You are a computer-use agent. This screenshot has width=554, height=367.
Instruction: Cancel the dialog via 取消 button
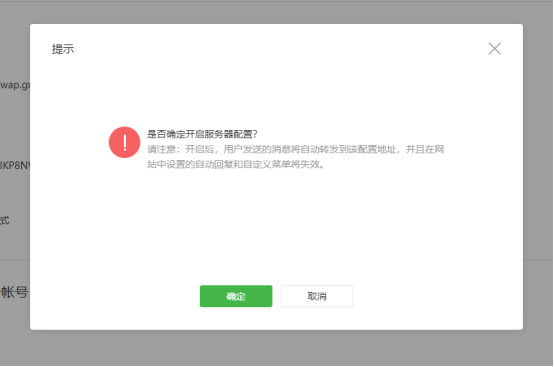tap(317, 296)
